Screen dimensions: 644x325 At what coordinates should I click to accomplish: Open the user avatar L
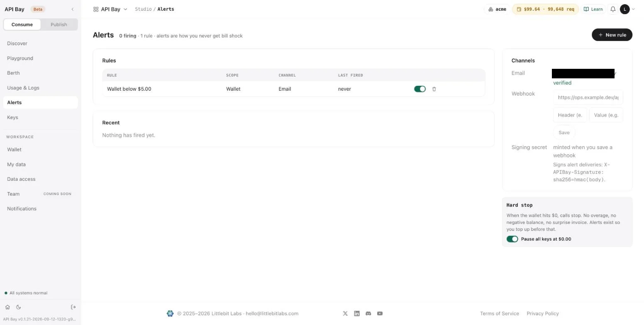(625, 9)
